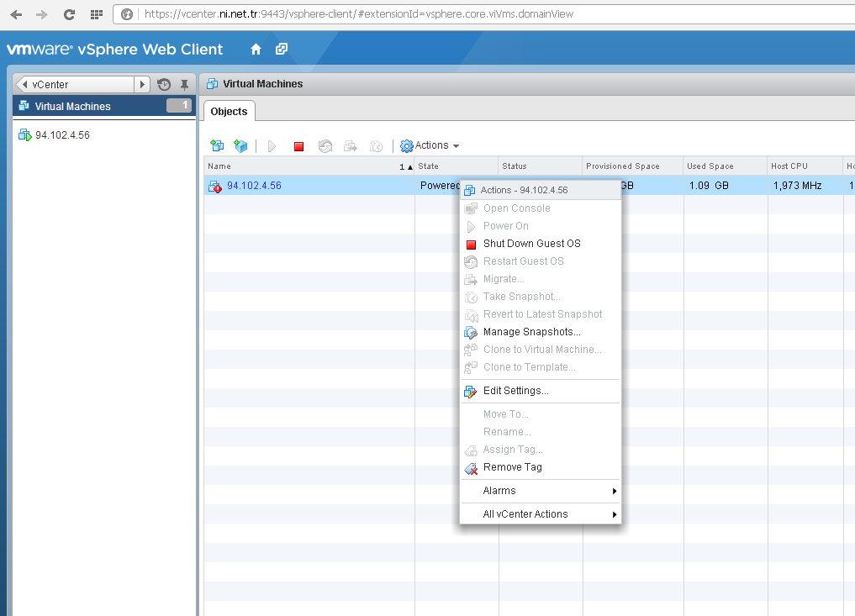Open the browser apps grid

coord(97,15)
